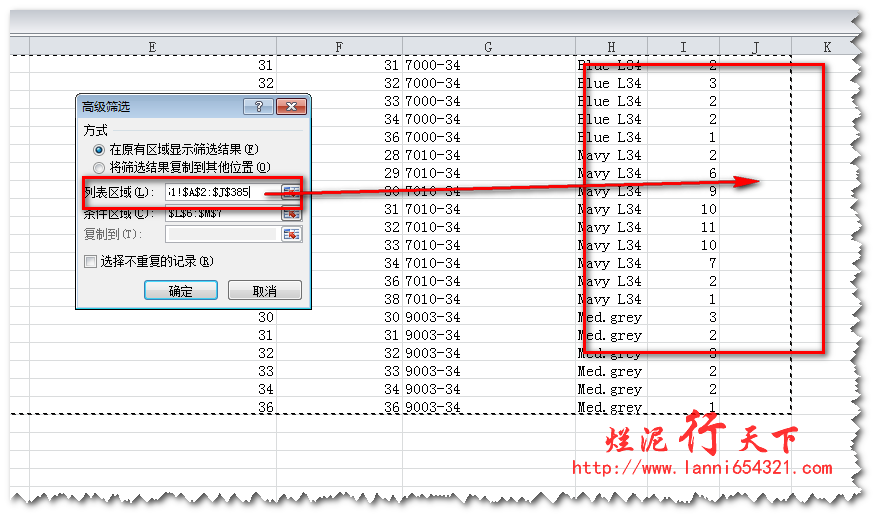This screenshot has height=520, width=879.
Task: Click range selector icon for 列表区域
Action: pyautogui.click(x=291, y=192)
